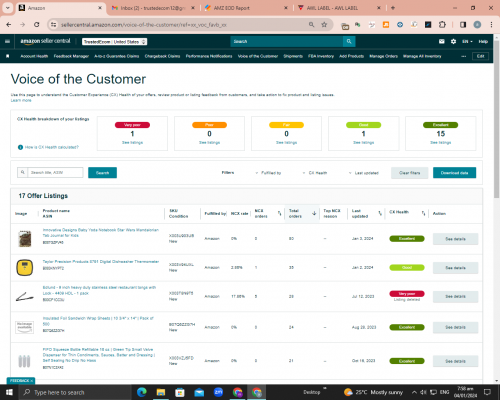Open the settings gear icon
This screenshot has width=500, height=400.
(453, 41)
